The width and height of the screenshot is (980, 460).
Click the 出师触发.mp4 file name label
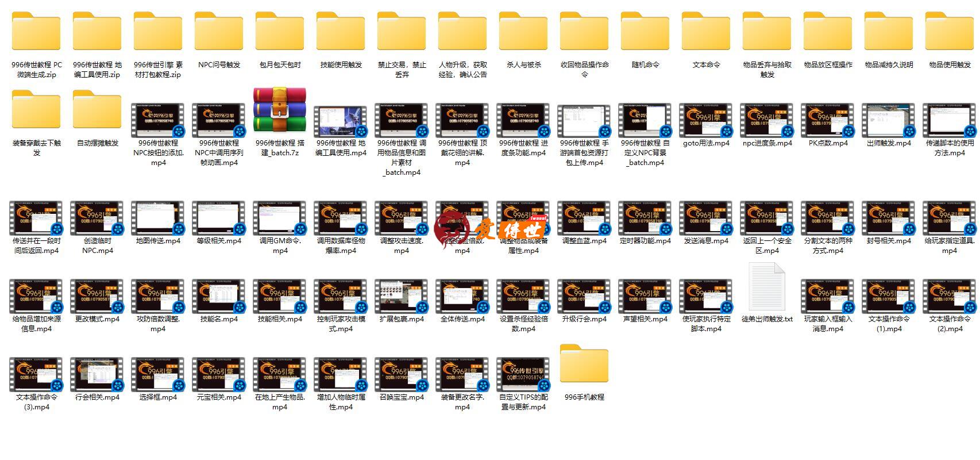pos(889,143)
